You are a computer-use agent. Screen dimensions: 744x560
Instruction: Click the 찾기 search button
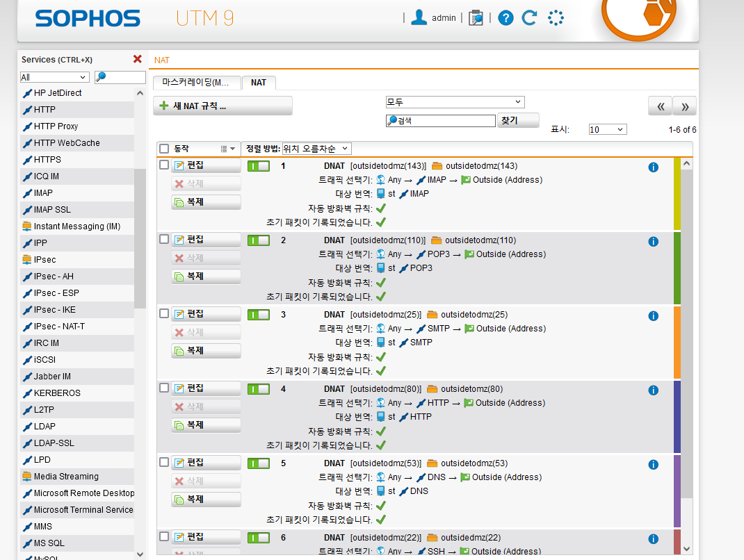[x=517, y=120]
